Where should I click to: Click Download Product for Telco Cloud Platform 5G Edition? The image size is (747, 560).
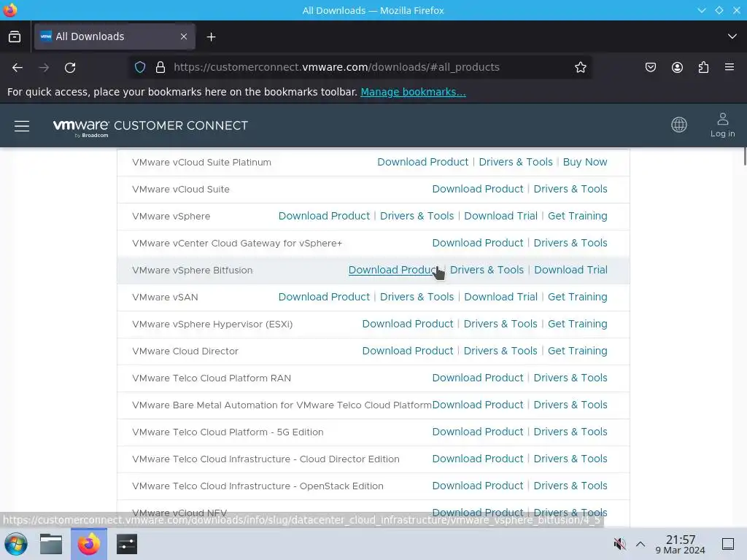click(477, 432)
